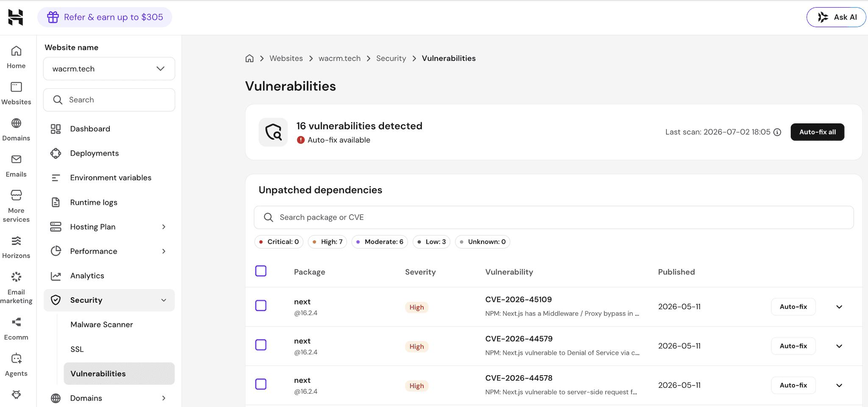Click the Auto-fix all button
This screenshot has height=407, width=868.
pos(817,132)
